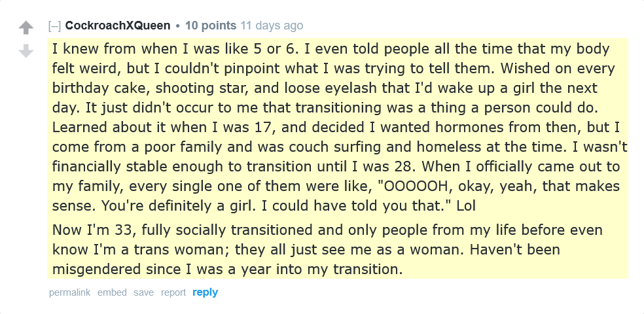The width and height of the screenshot is (644, 314).
Task: Reply to CockroachXQueen's comment
Action: pyautogui.click(x=205, y=292)
